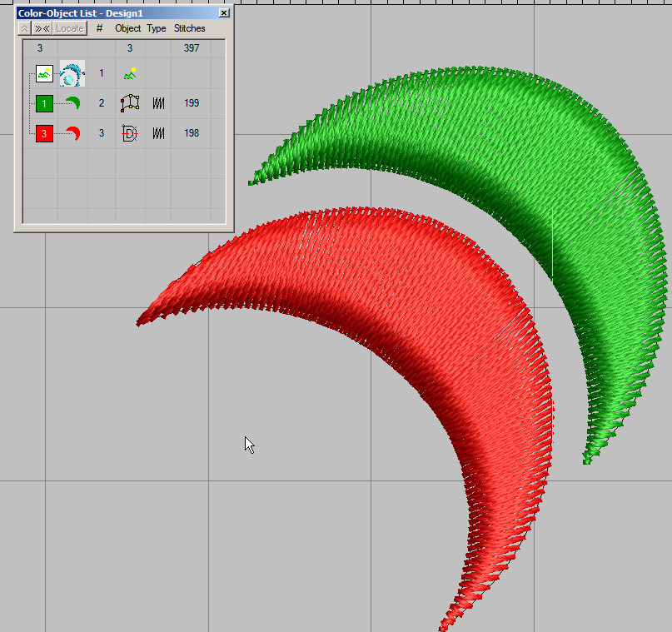
Task: Click the blue swirl backdrop thumbnail
Action: [72, 74]
